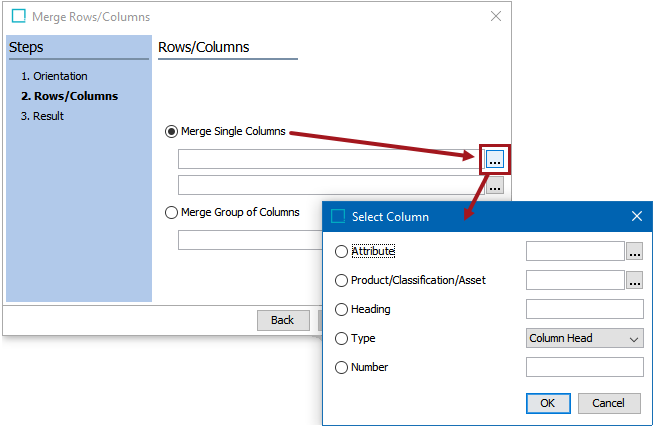Screen dimensions: 654x428
Task: Open the Attribute browse ellipsis button
Action: click(635, 252)
